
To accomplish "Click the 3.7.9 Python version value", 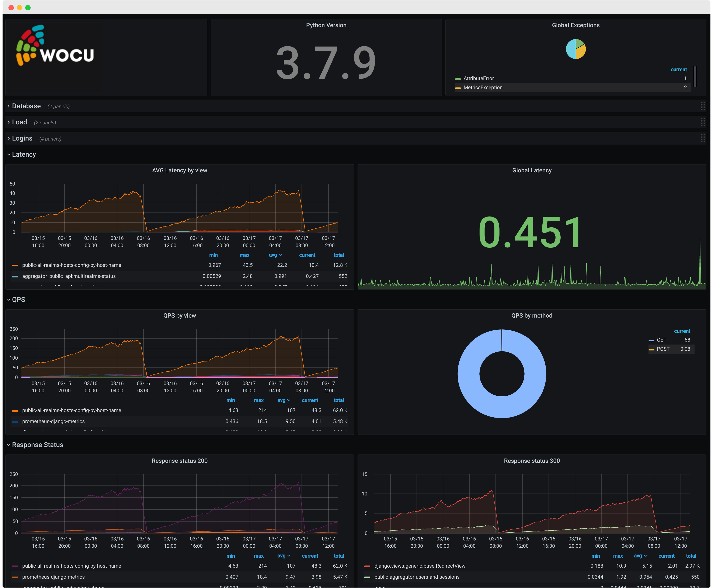I will [326, 63].
